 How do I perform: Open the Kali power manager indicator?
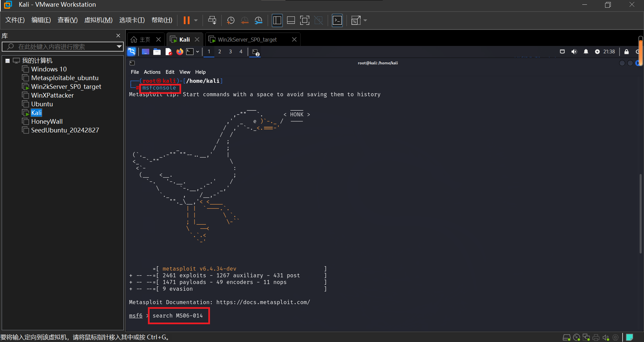tap(597, 52)
